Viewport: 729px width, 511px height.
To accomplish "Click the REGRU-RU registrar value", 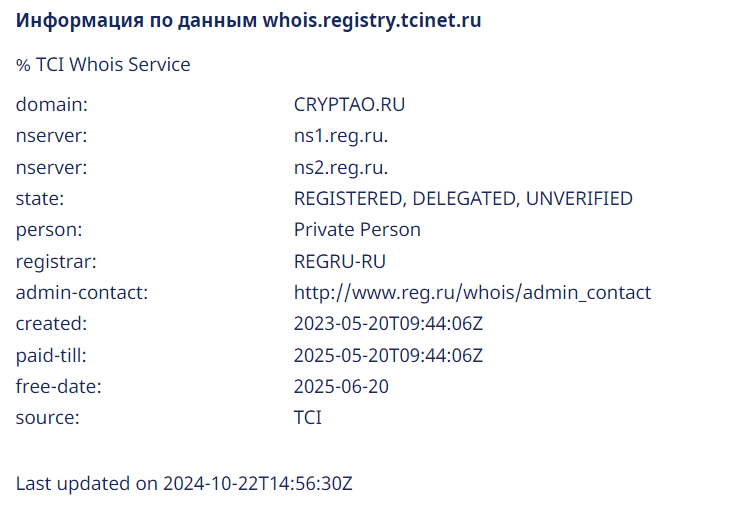I will 339,261.
